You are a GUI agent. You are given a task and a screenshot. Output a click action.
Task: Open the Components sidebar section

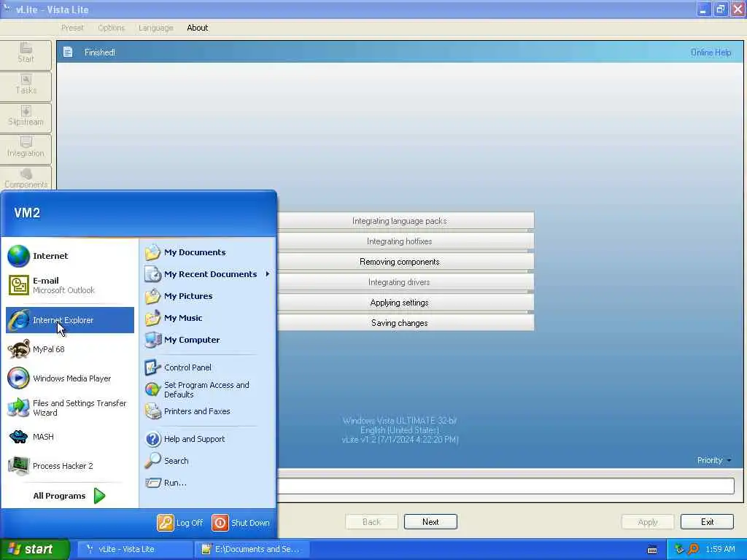tap(26, 179)
